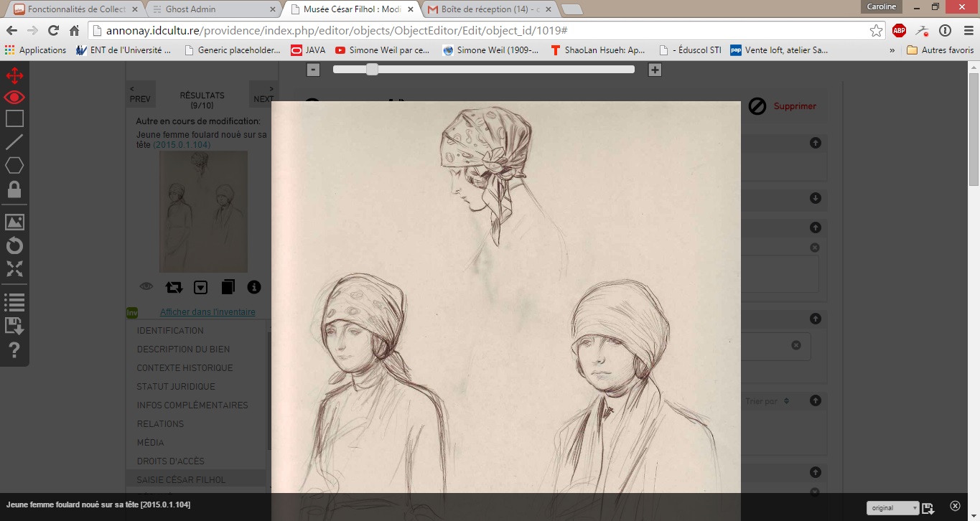Image resolution: width=980 pixels, height=521 pixels.
Task: Click the change type arrows icon under thumbnail
Action: coord(174,287)
